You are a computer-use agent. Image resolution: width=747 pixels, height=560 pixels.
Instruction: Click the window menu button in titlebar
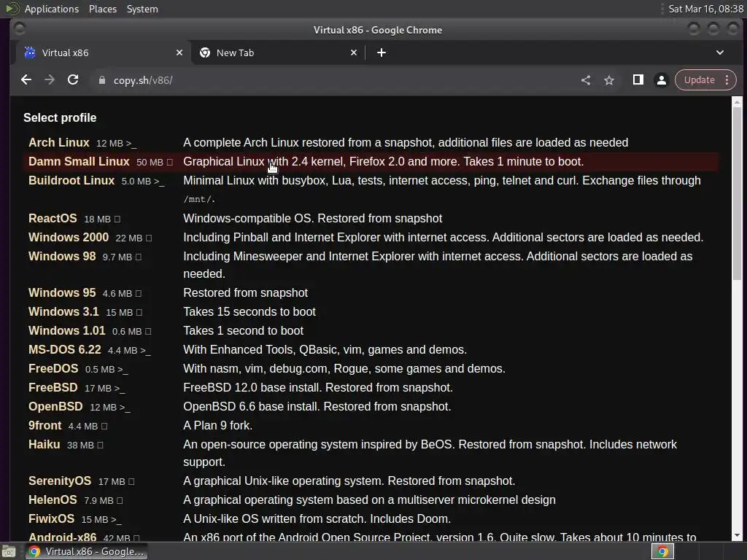tap(20, 29)
